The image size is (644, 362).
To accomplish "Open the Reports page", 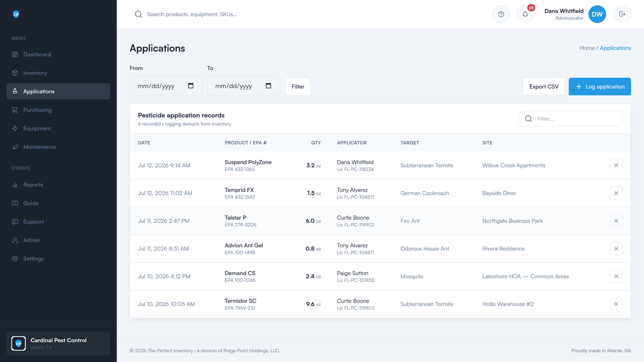I will [x=58, y=185].
